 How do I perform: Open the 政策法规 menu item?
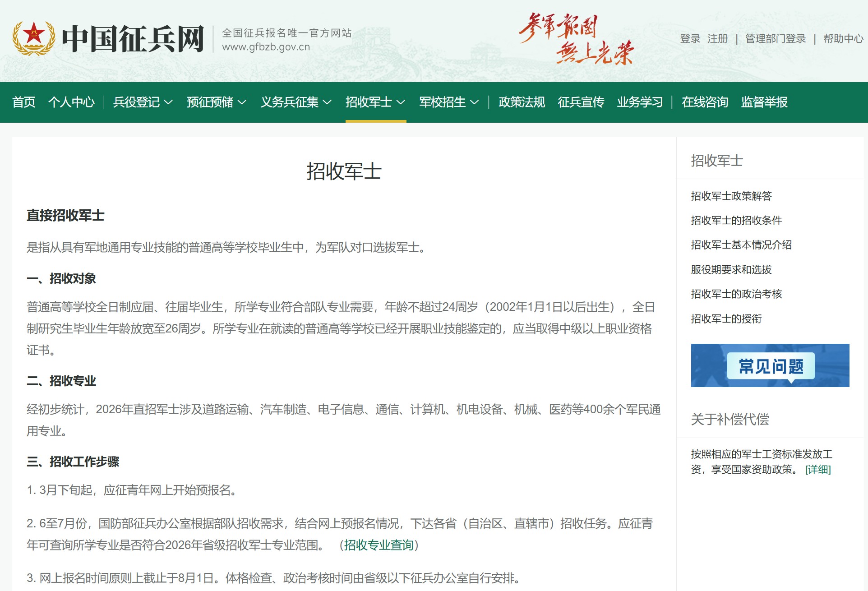(x=522, y=102)
